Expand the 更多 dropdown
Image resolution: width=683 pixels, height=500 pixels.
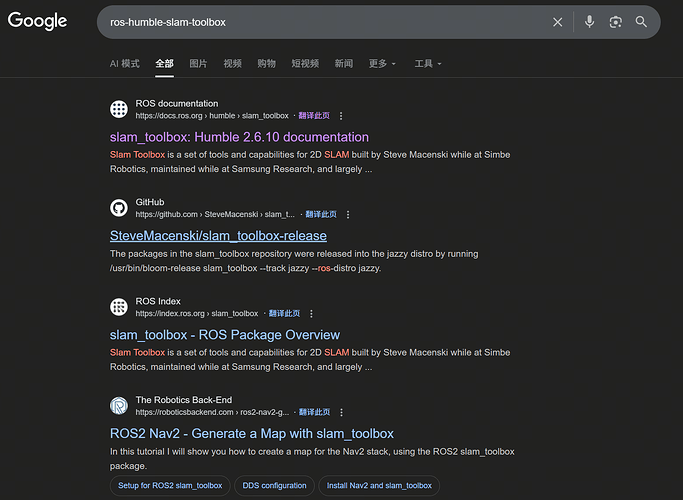382,64
